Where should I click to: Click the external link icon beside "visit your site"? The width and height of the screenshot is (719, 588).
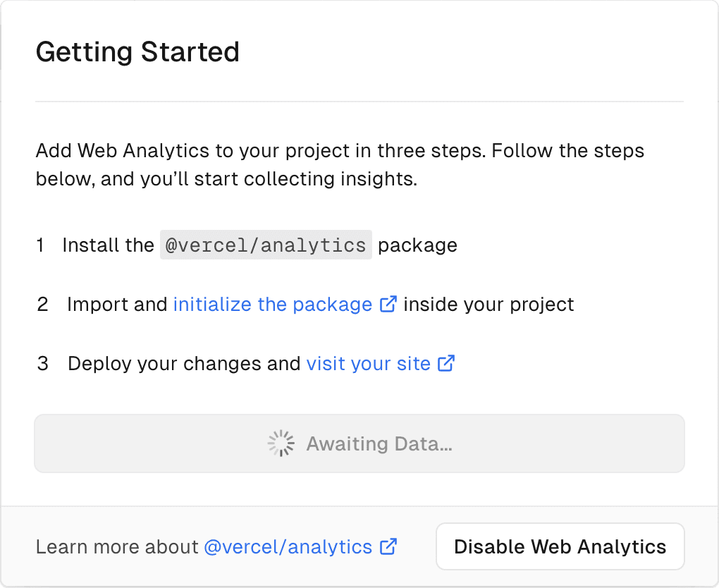445,363
